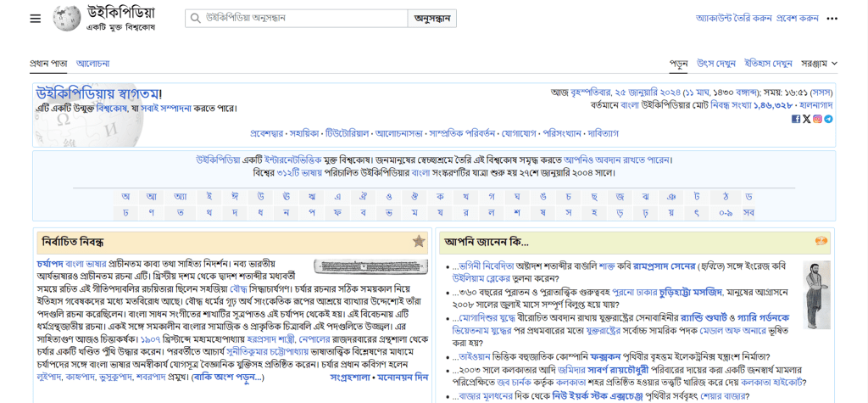Viewport: 868px width, 403px height.
Task: Click the সসস time zone link
Action: [x=821, y=92]
